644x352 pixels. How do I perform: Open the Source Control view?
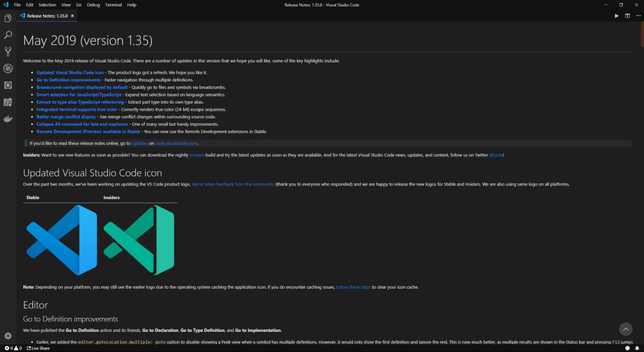[x=8, y=51]
